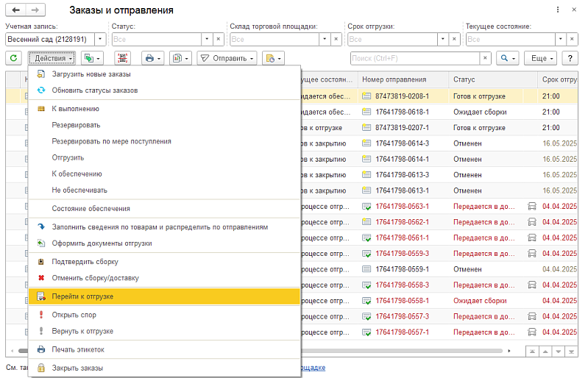This screenshot has width=588, height=378.
Task: Click the magnifier search icon button
Action: click(508, 58)
